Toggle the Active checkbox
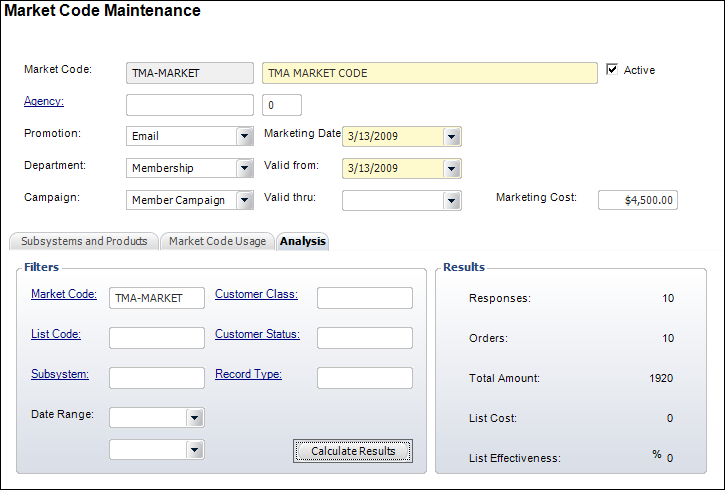 pos(612,71)
